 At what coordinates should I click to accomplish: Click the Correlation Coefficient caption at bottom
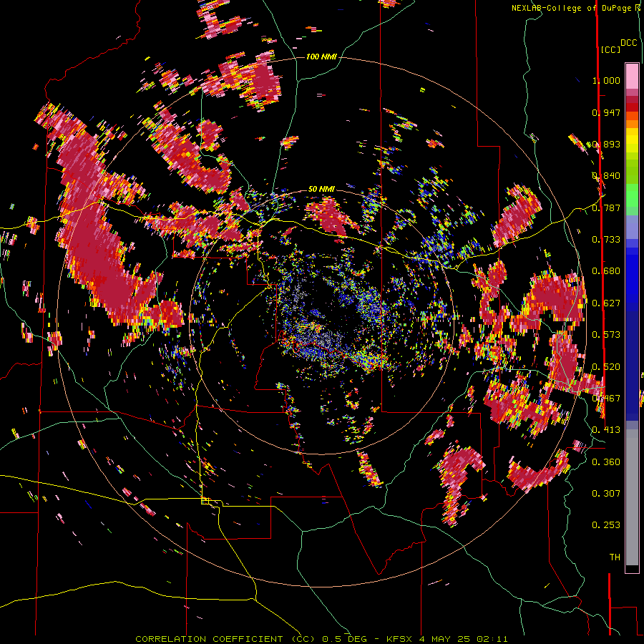[x=321, y=639]
